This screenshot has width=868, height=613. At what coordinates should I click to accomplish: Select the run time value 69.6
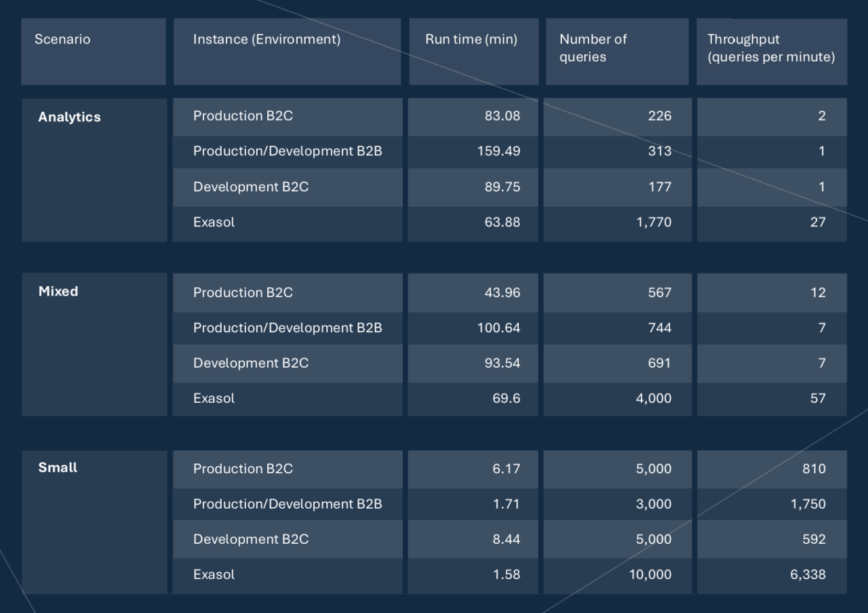[506, 398]
